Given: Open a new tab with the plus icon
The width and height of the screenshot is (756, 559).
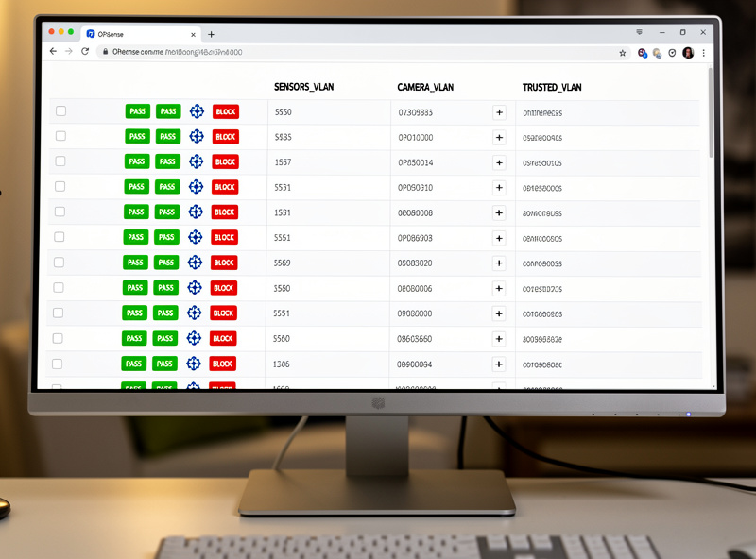Looking at the screenshot, I should click(211, 34).
